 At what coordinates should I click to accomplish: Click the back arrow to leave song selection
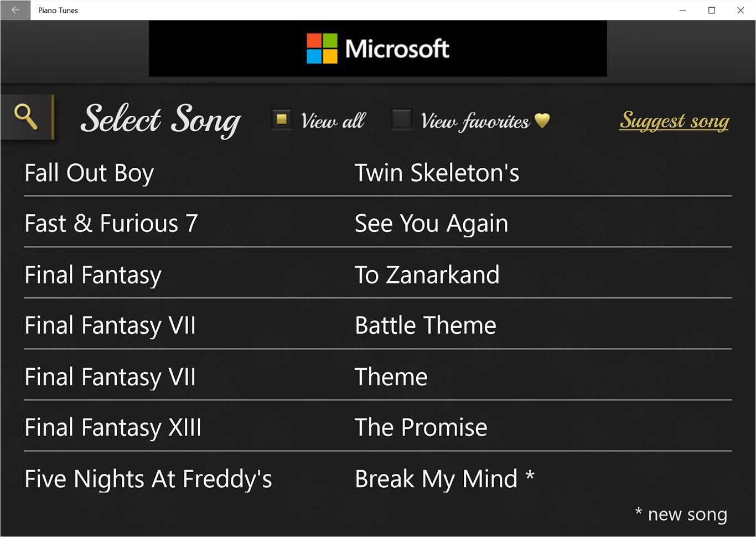[x=14, y=10]
